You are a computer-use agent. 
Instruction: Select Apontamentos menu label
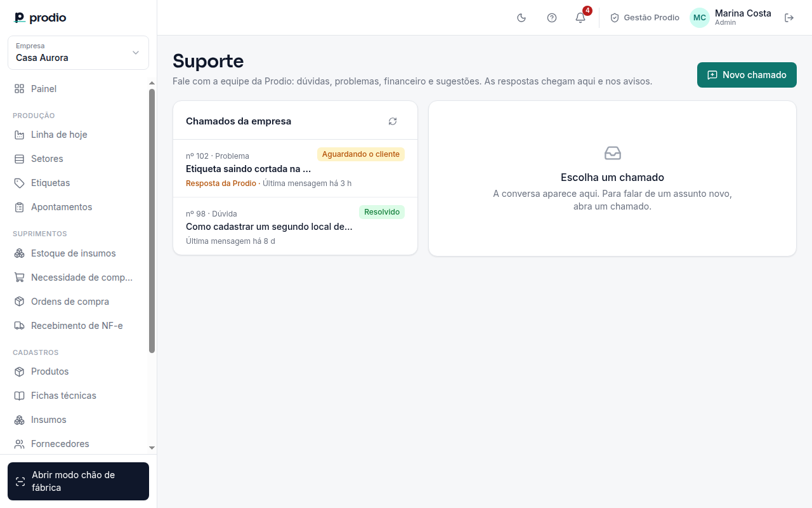62,207
